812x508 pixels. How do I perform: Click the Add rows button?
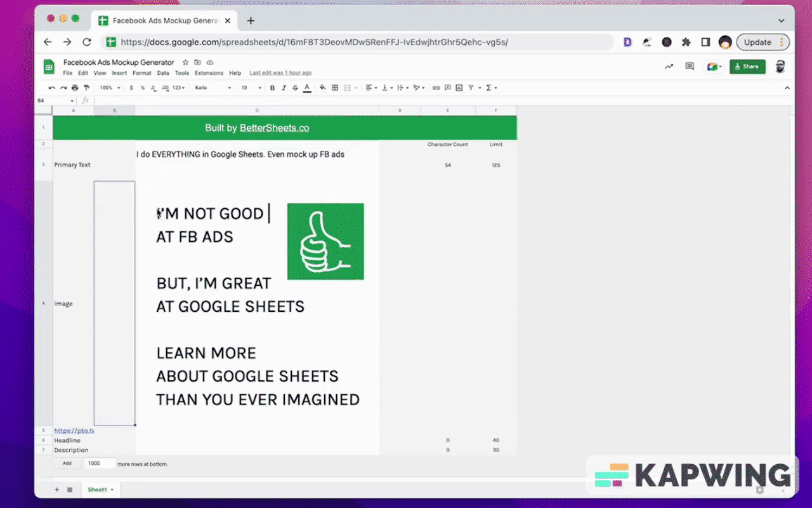(67, 464)
